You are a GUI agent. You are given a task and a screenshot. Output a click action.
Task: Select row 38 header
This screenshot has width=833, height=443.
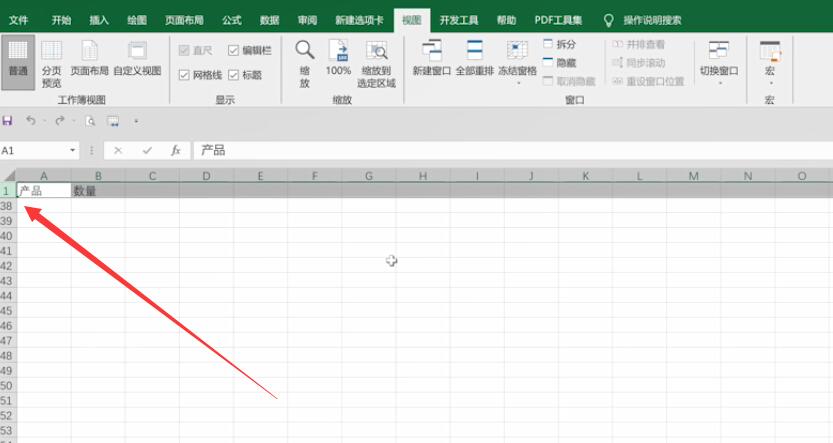[x=7, y=206]
